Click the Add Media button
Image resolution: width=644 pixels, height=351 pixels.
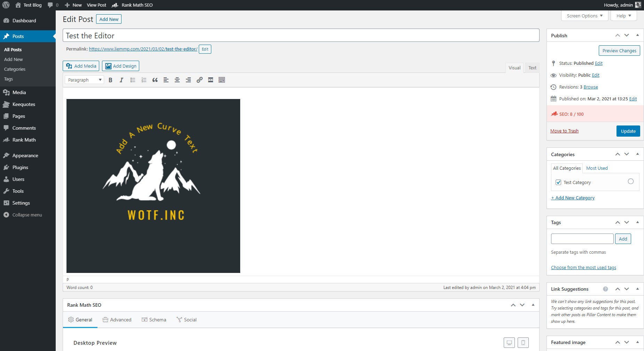(81, 66)
